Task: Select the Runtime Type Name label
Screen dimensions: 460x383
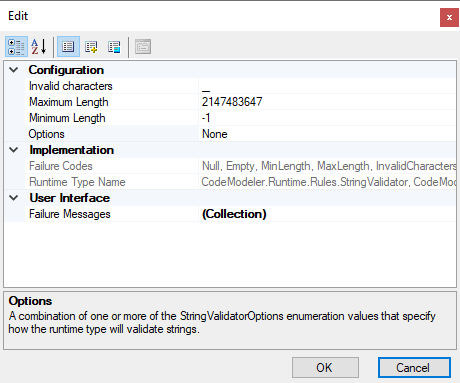Action: [x=77, y=182]
